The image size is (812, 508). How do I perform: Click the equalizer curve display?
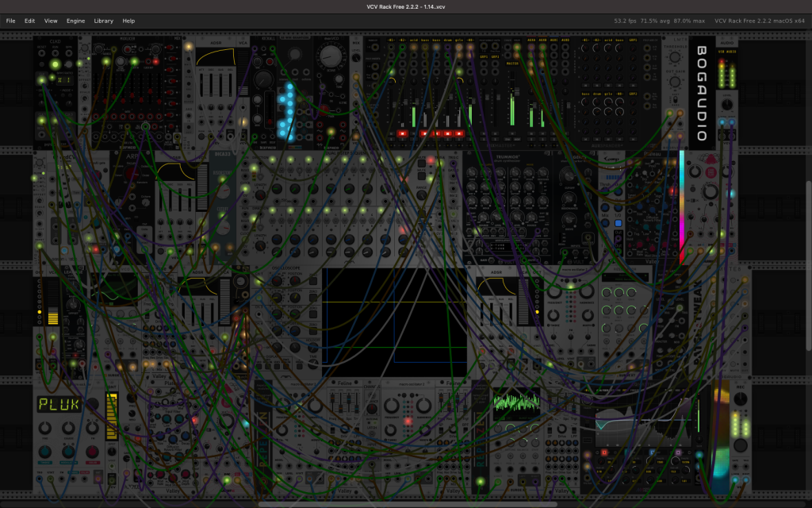[642, 420]
